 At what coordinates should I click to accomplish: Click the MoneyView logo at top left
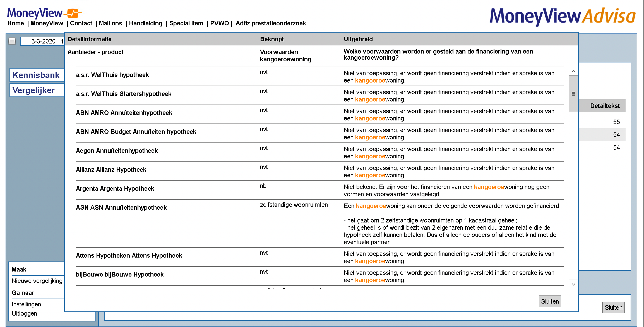(x=44, y=13)
